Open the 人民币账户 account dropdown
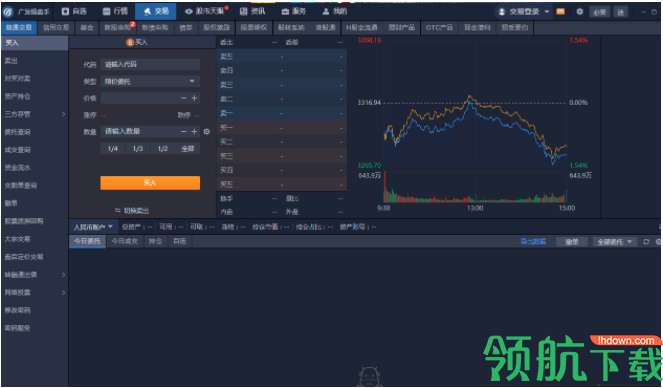This screenshot has width=663, height=388. (x=93, y=227)
